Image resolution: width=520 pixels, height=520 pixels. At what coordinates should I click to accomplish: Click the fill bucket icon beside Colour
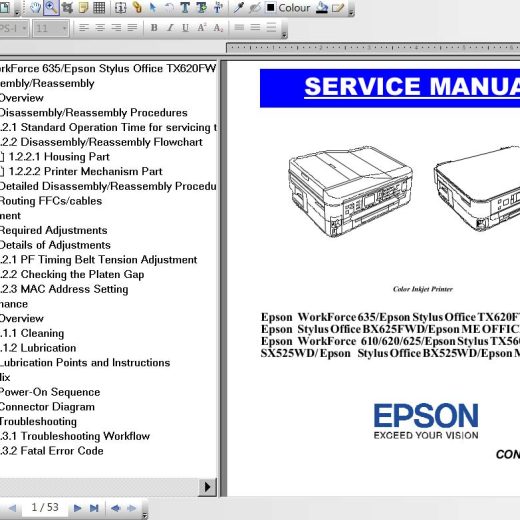[x=322, y=8]
